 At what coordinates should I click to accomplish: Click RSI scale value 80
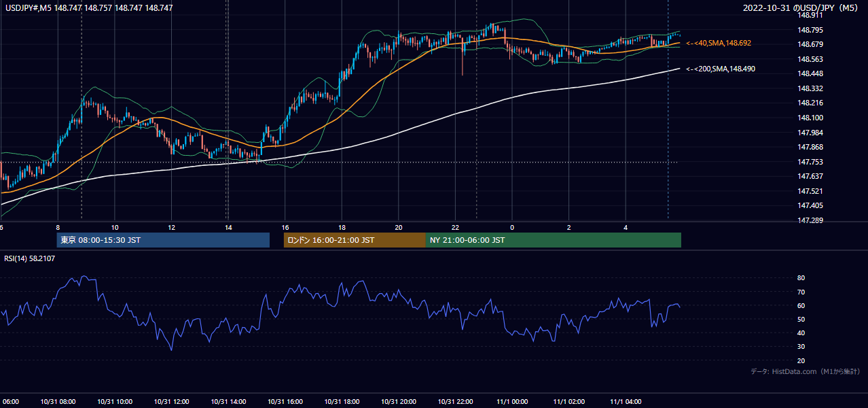[801, 278]
